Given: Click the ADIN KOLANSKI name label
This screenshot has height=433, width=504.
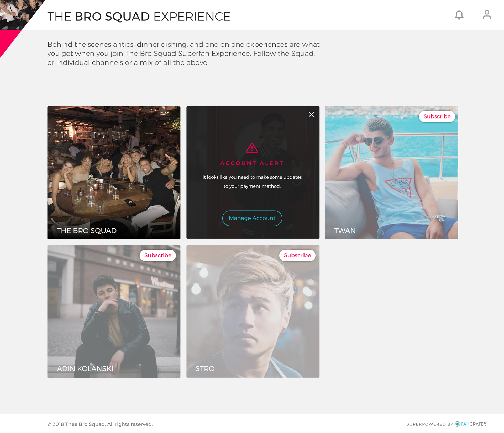Looking at the screenshot, I should 85,369.
